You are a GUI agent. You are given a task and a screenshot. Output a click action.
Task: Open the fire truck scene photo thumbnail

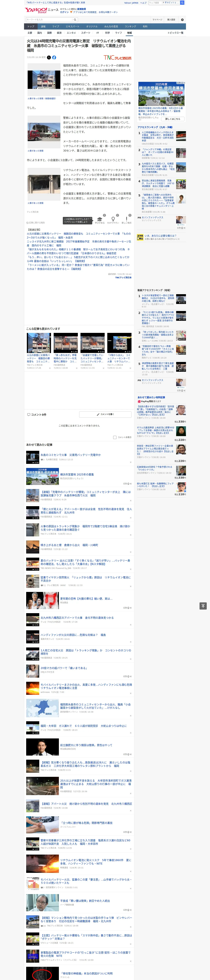pos(44,132)
